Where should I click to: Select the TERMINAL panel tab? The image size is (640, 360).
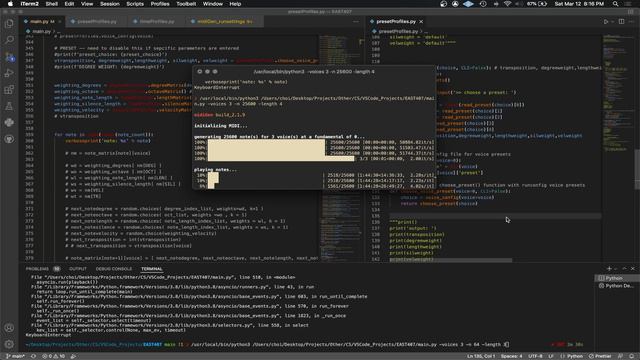(x=151, y=269)
